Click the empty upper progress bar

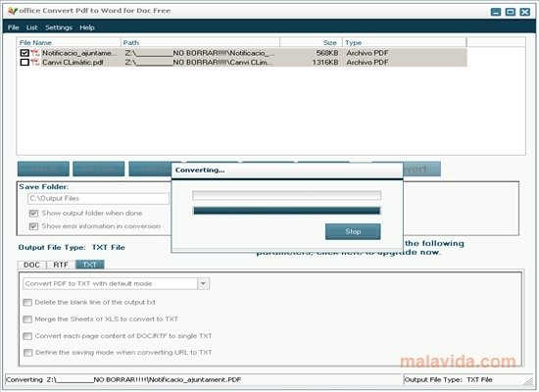click(x=287, y=196)
